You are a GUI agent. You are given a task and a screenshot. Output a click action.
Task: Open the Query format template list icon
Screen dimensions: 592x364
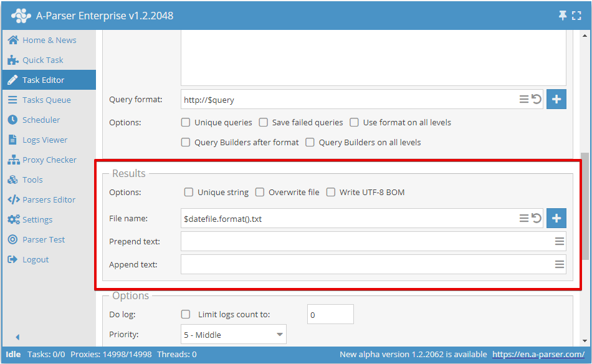(524, 99)
